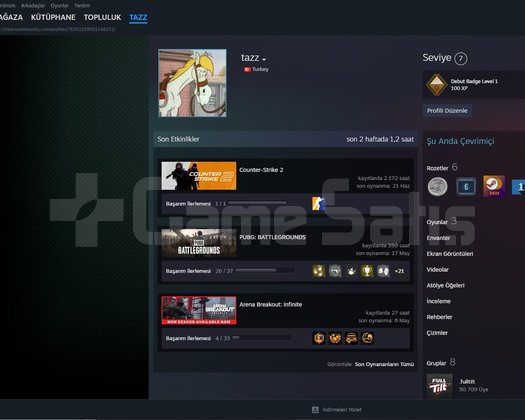The width and height of the screenshot is (525, 420).
Task: Click the Seviye level label
Action: [437, 58]
